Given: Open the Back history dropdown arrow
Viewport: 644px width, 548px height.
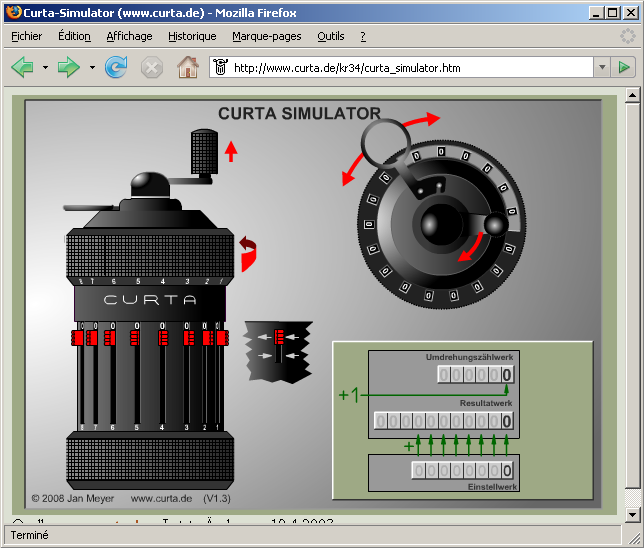Looking at the screenshot, I should [x=45, y=67].
